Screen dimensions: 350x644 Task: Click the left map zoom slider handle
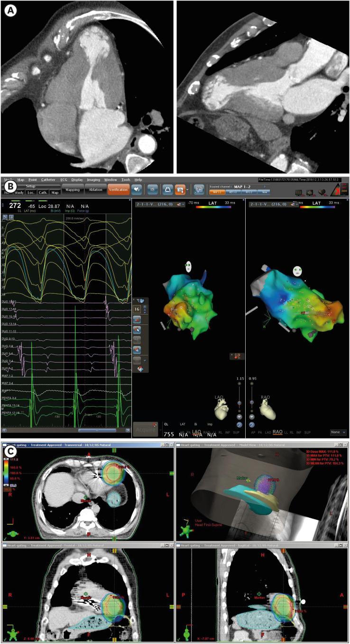tap(239, 402)
